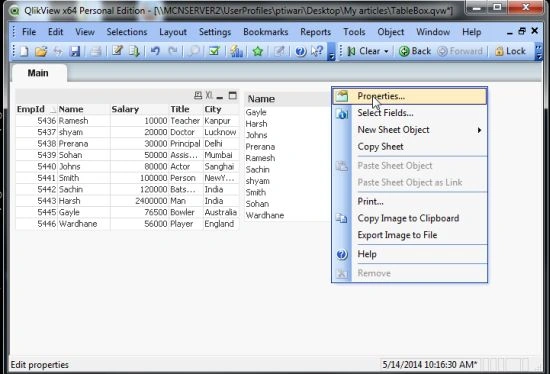The height and width of the screenshot is (374, 550).
Task: Click the Forward navigation button
Action: click(x=460, y=51)
